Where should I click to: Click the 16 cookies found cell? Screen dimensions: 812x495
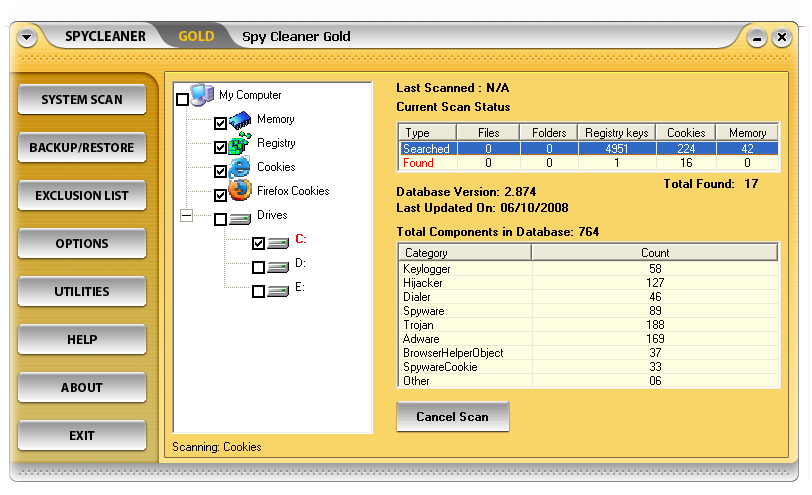tap(686, 163)
